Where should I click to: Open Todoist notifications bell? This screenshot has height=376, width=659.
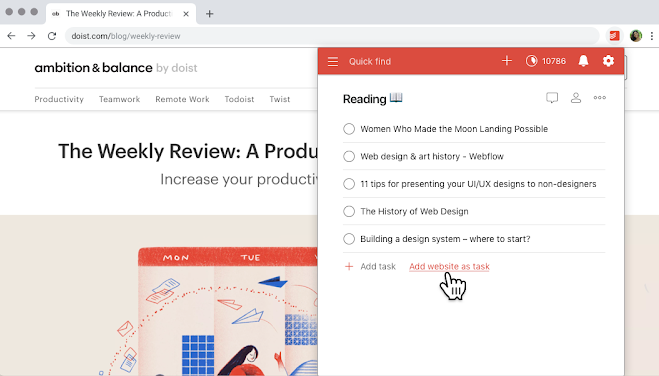click(583, 61)
